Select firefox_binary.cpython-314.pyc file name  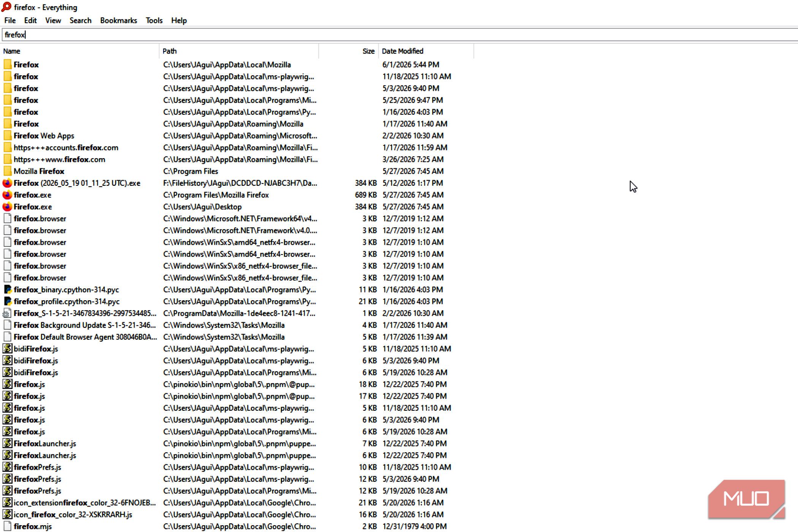(x=66, y=290)
